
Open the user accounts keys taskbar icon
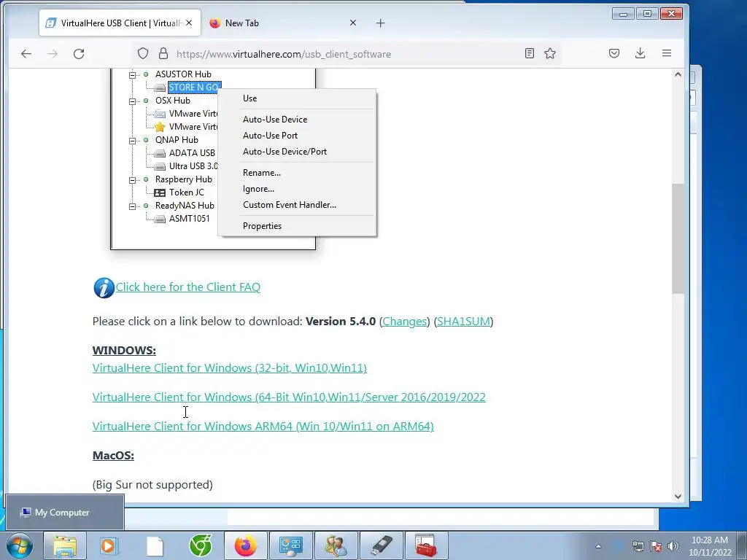click(336, 545)
